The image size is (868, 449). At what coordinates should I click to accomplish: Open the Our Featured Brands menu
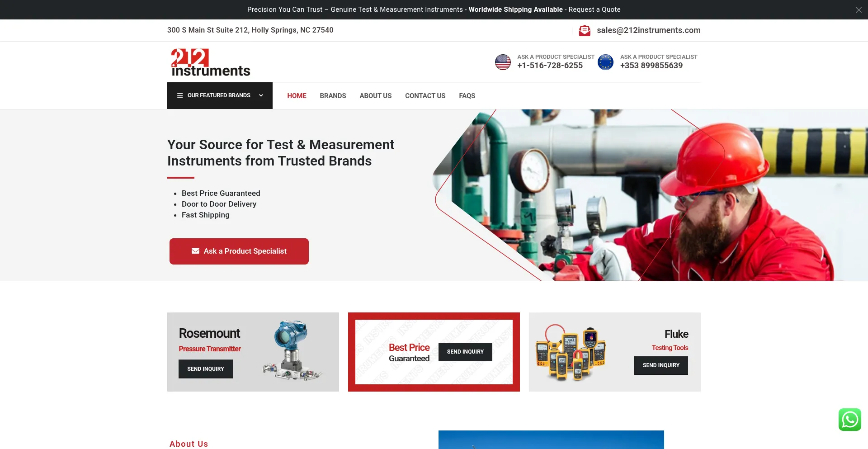click(x=220, y=95)
